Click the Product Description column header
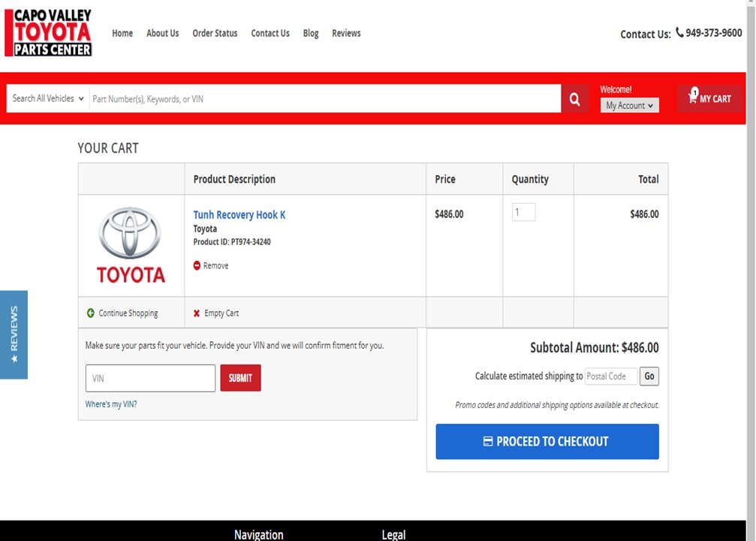The height and width of the screenshot is (541, 756). (x=234, y=179)
